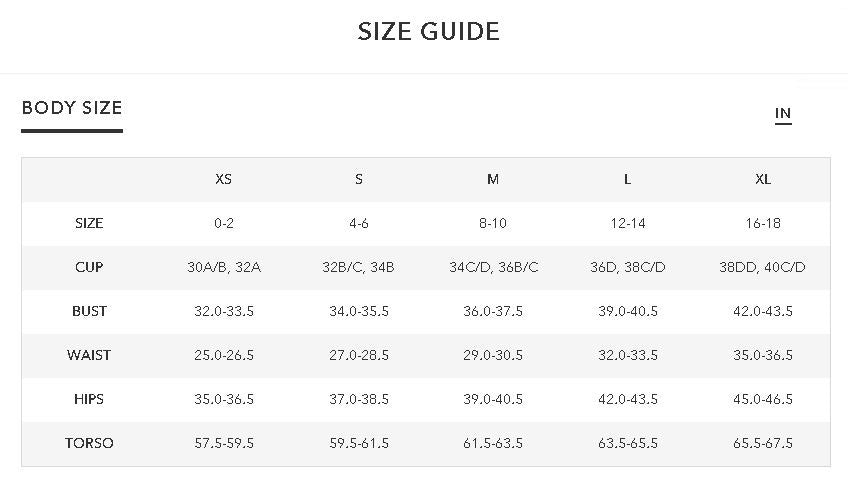The height and width of the screenshot is (480, 848).
Task: Click the WAIST row label
Action: point(89,356)
